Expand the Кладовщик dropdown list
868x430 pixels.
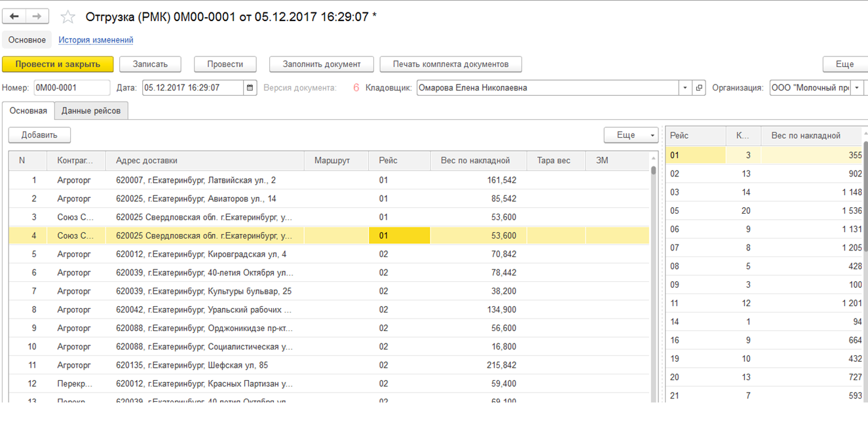point(685,88)
